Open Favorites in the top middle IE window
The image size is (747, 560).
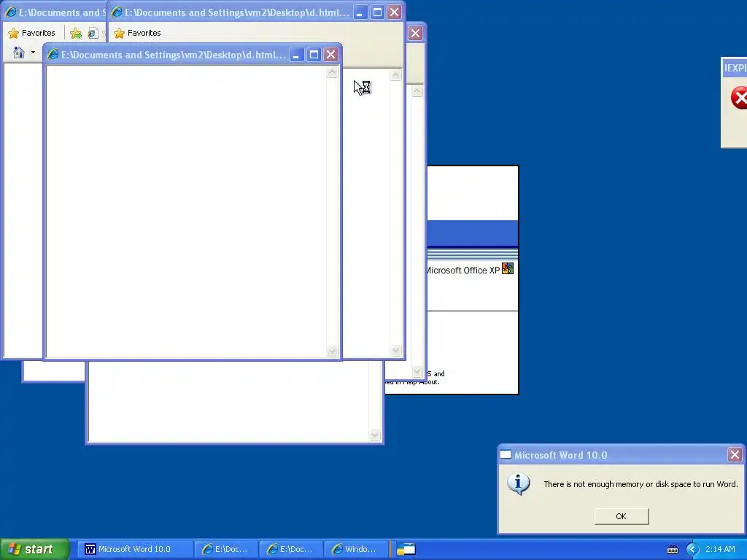pos(137,33)
